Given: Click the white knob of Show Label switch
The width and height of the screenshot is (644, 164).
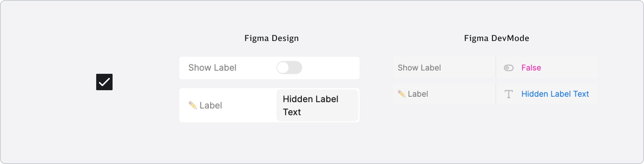Looking at the screenshot, I should pos(283,68).
